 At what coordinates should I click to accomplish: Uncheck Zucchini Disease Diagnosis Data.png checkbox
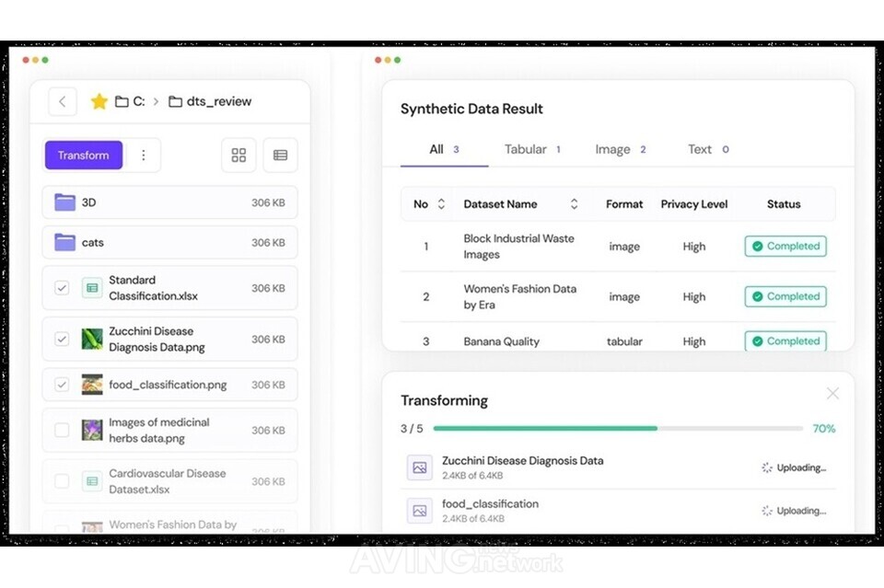pyautogui.click(x=62, y=339)
